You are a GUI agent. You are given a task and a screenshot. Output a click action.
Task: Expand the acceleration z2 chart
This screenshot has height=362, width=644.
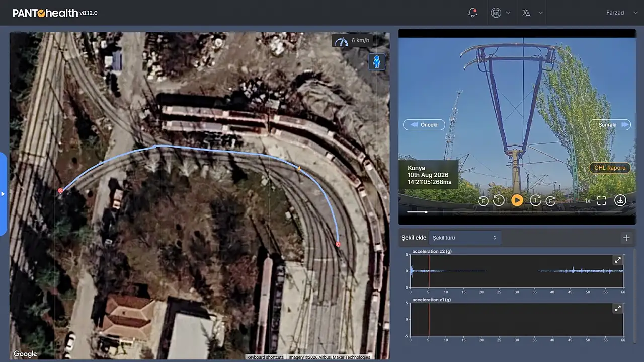(x=617, y=260)
